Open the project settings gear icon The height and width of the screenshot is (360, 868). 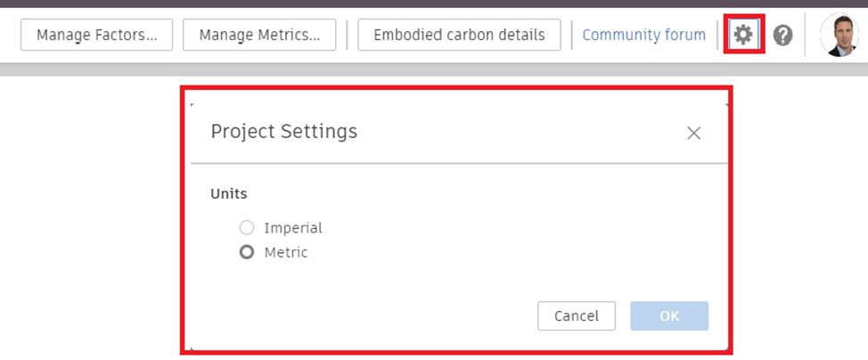coord(743,36)
